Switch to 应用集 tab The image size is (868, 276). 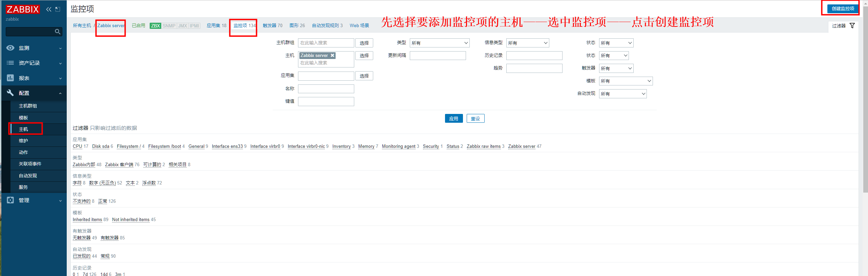coord(216,25)
